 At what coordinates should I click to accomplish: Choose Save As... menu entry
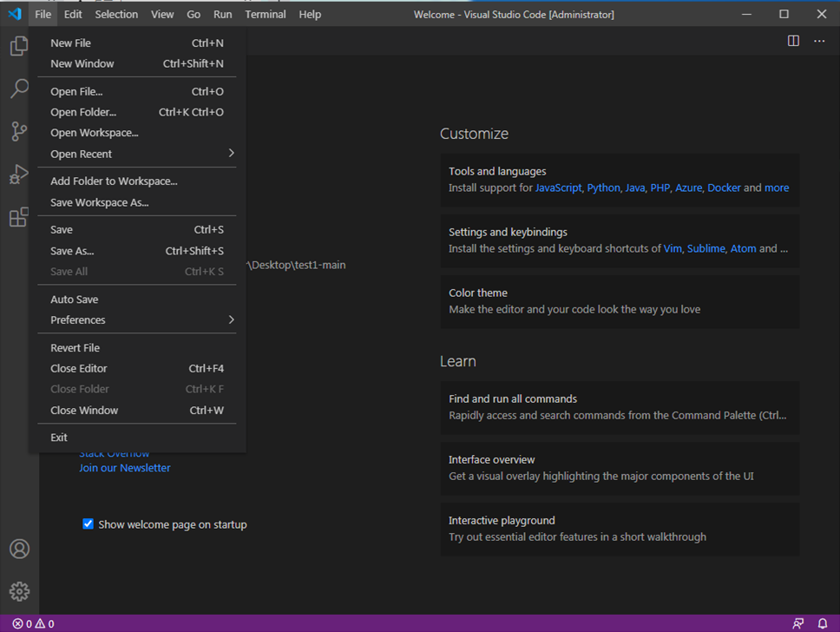(137, 251)
